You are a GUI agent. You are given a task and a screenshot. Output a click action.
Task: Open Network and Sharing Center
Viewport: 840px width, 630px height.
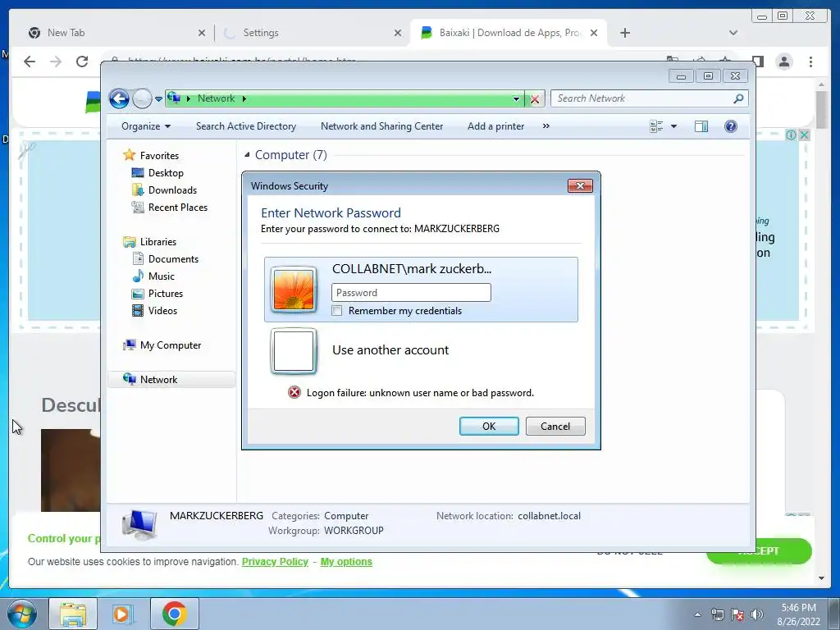point(382,126)
